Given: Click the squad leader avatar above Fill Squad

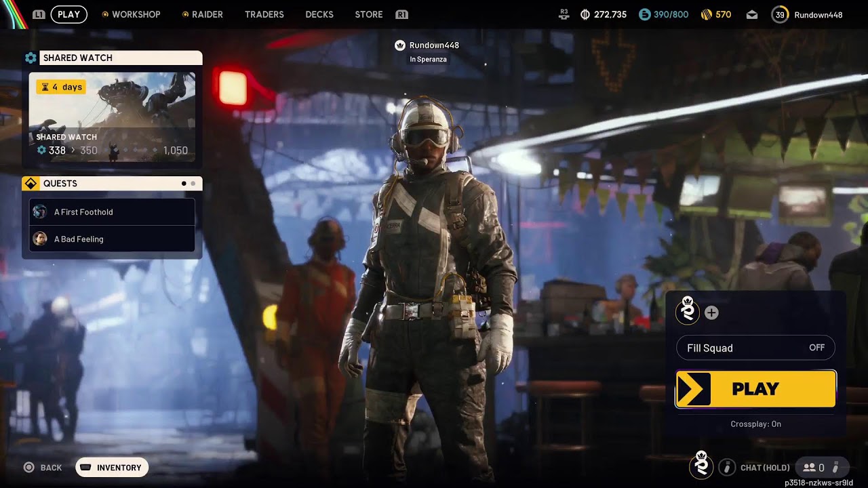Looking at the screenshot, I should (x=688, y=310).
